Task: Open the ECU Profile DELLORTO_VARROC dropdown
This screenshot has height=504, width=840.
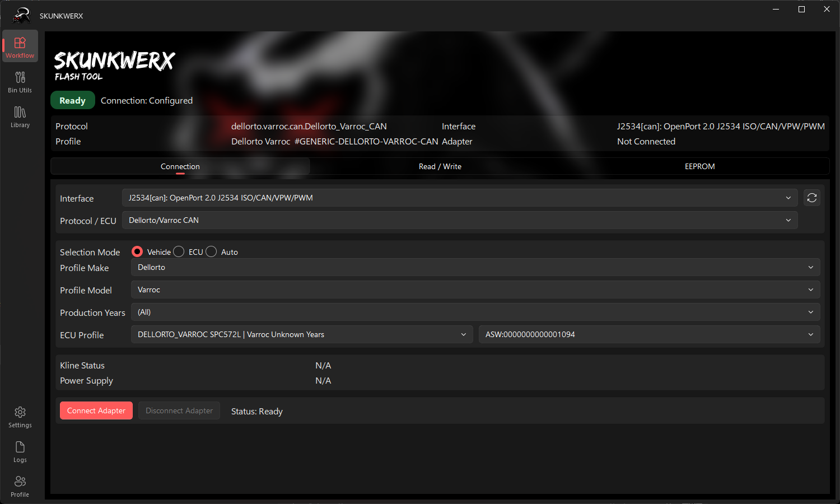Action: point(302,334)
